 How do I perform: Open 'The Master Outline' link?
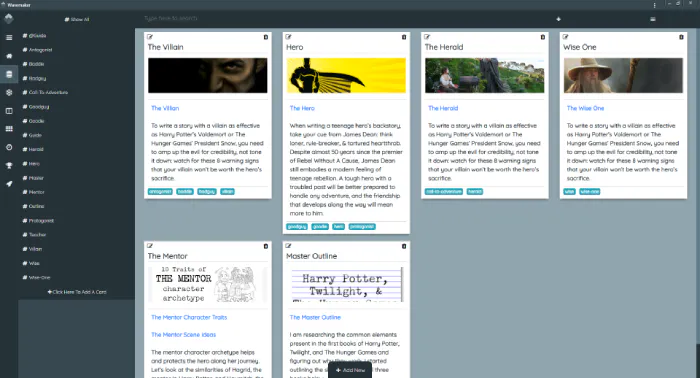(315, 317)
